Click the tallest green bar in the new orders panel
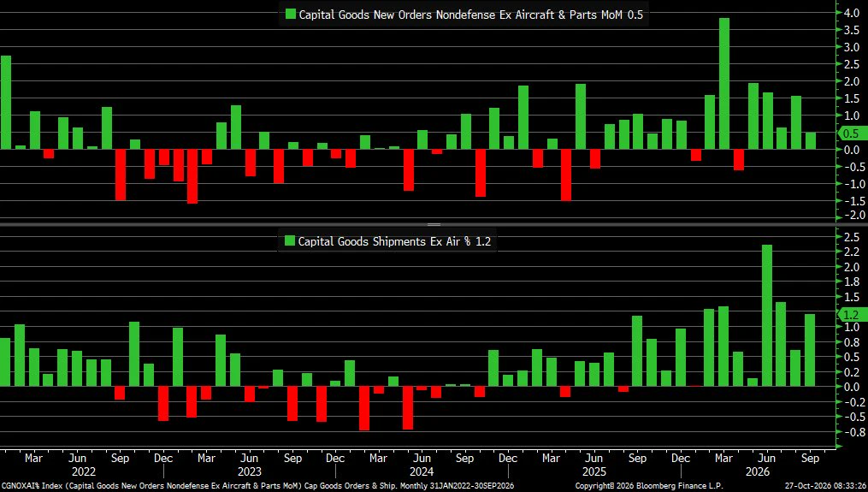868x492 pixels. point(724,84)
